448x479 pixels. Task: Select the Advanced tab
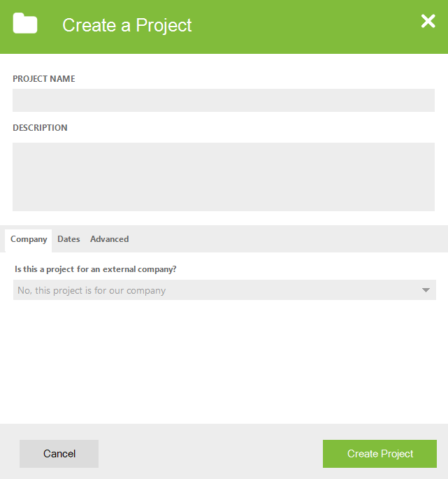pyautogui.click(x=109, y=239)
